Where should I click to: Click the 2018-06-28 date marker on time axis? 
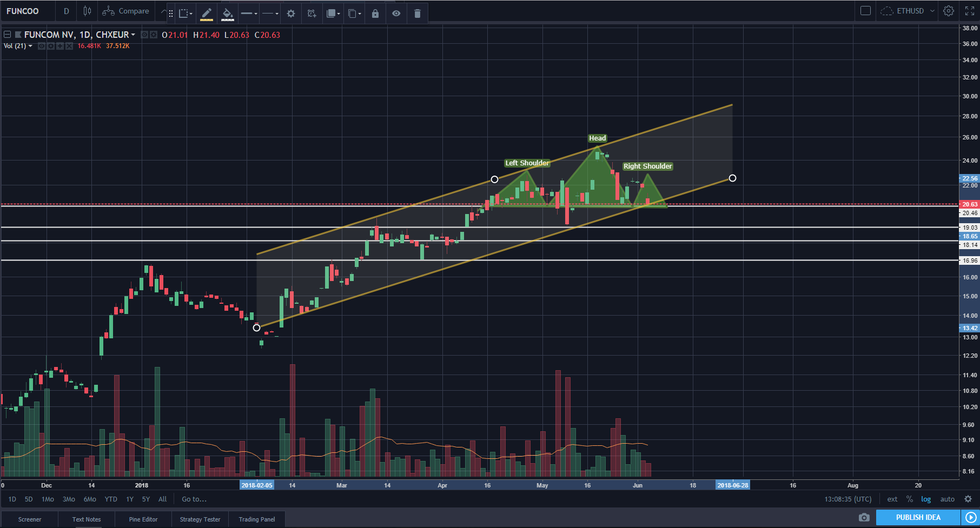click(x=733, y=485)
